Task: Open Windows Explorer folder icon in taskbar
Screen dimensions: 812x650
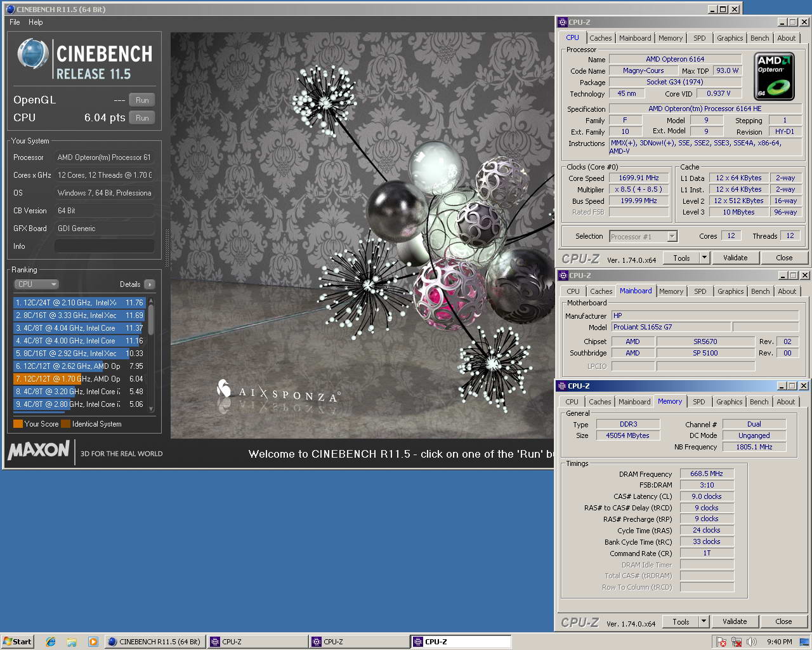Action: click(x=72, y=642)
